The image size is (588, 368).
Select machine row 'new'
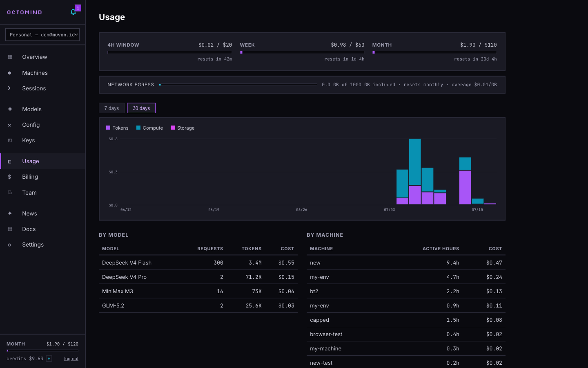tap(406, 263)
